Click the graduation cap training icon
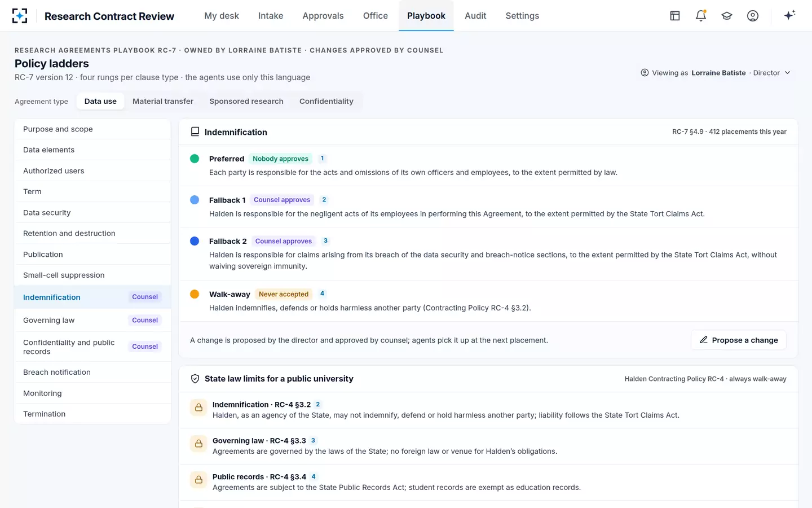Screen dimensions: 812x508 (x=727, y=16)
